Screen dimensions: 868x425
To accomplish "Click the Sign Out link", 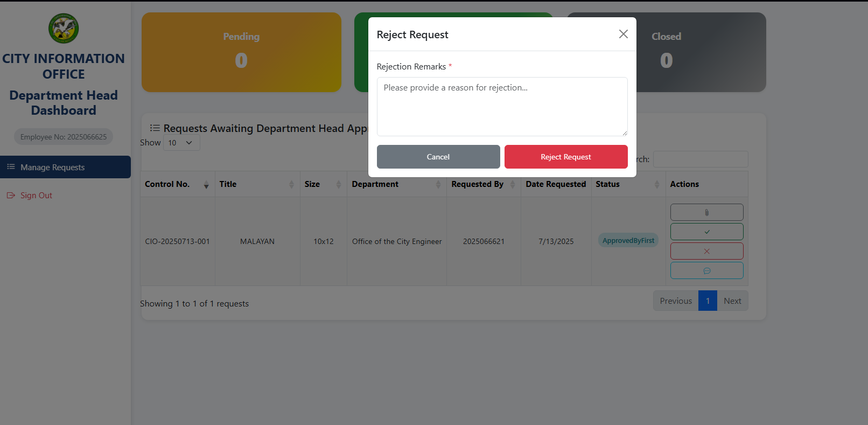I will click(x=36, y=196).
